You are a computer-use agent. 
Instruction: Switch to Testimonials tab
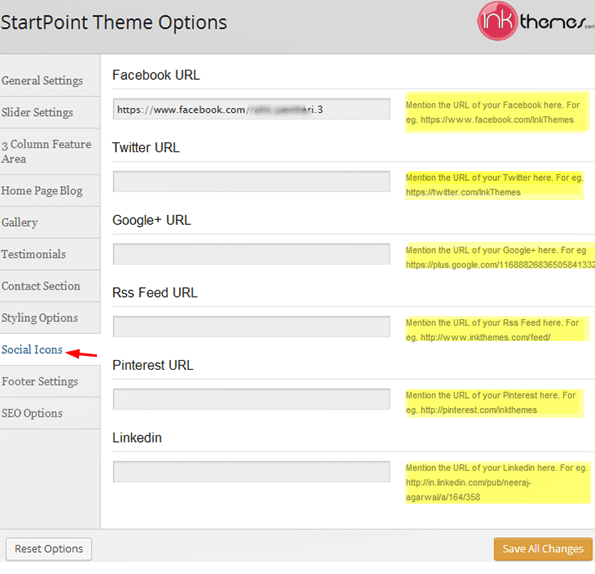click(x=33, y=254)
